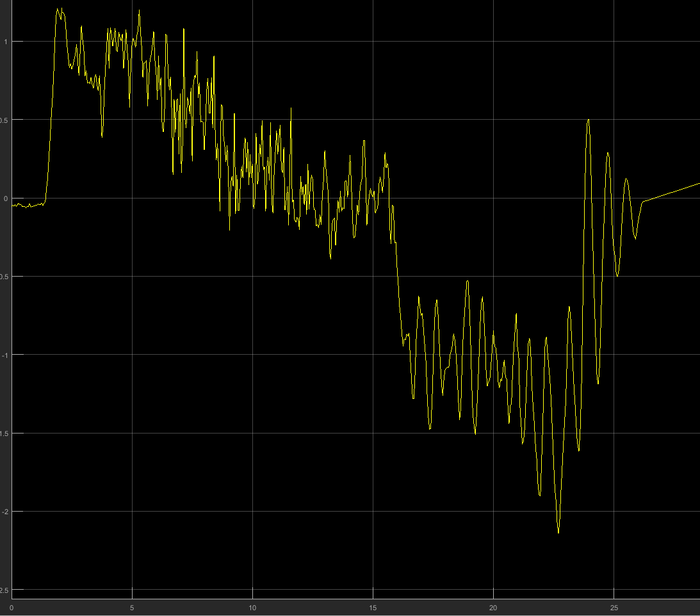Click the y-axis tick label 0

click(x=5, y=199)
